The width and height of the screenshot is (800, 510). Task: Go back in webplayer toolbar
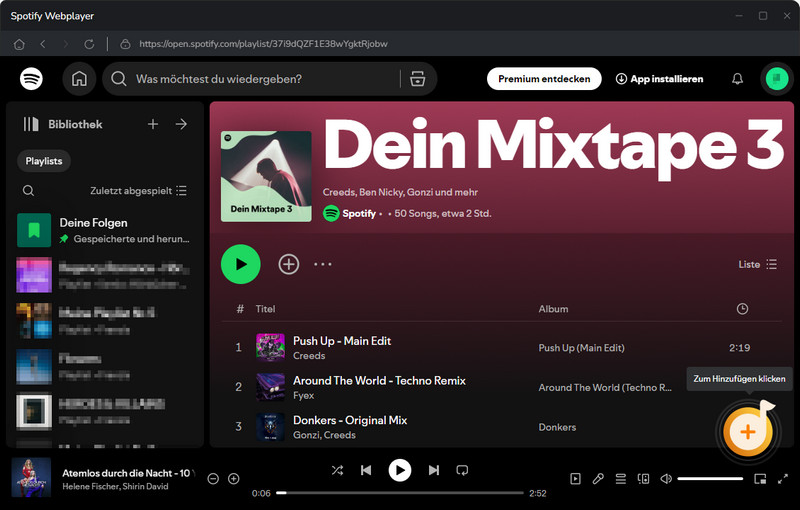(x=43, y=44)
